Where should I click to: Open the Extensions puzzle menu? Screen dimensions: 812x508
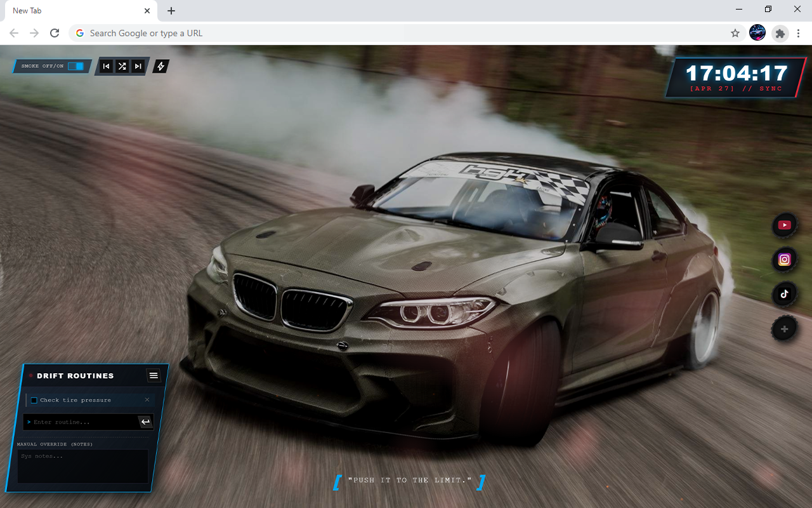pos(780,33)
